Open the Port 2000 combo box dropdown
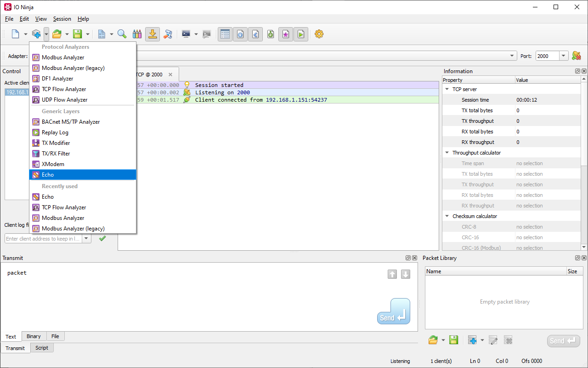588x368 pixels. tap(564, 56)
